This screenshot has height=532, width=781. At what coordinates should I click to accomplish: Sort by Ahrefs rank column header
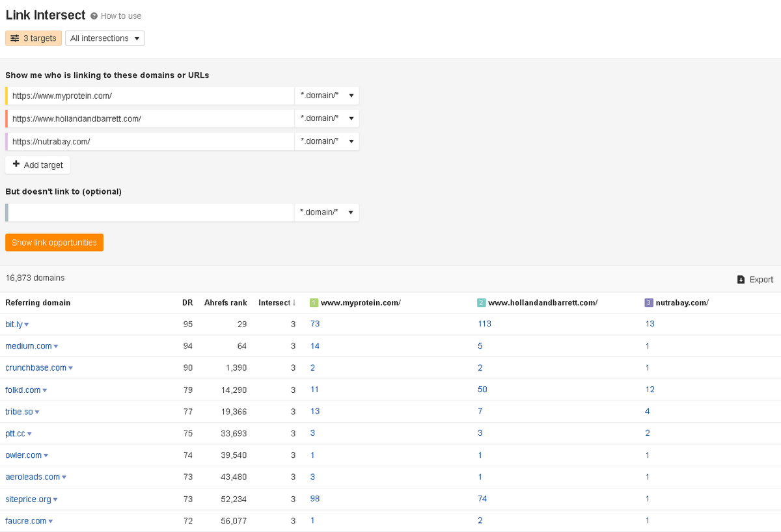pos(226,302)
